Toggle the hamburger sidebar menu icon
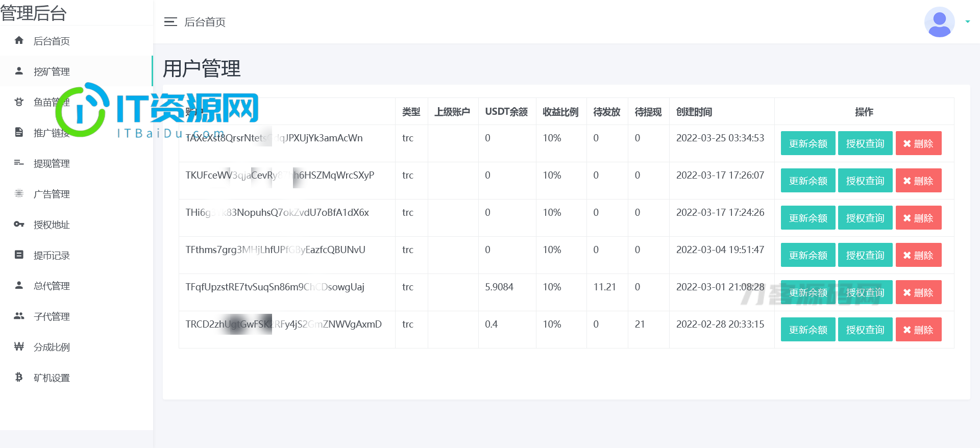The height and width of the screenshot is (448, 980). [x=170, y=22]
